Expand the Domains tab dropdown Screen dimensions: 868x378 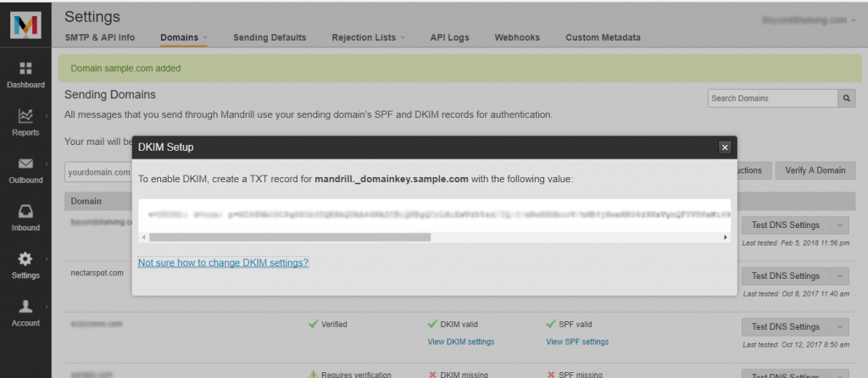205,37
